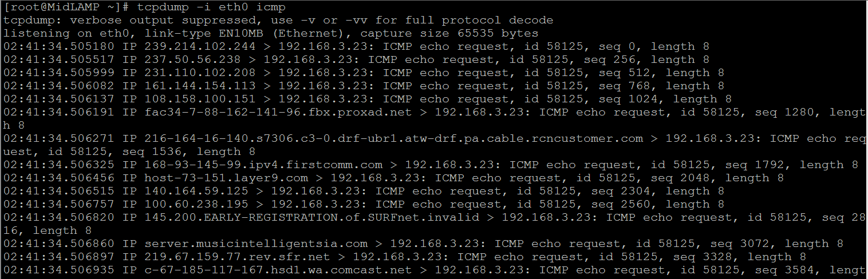The height and width of the screenshot is (279, 868).
Task: Select the IP 161.144.154.113
Action: tap(200, 86)
